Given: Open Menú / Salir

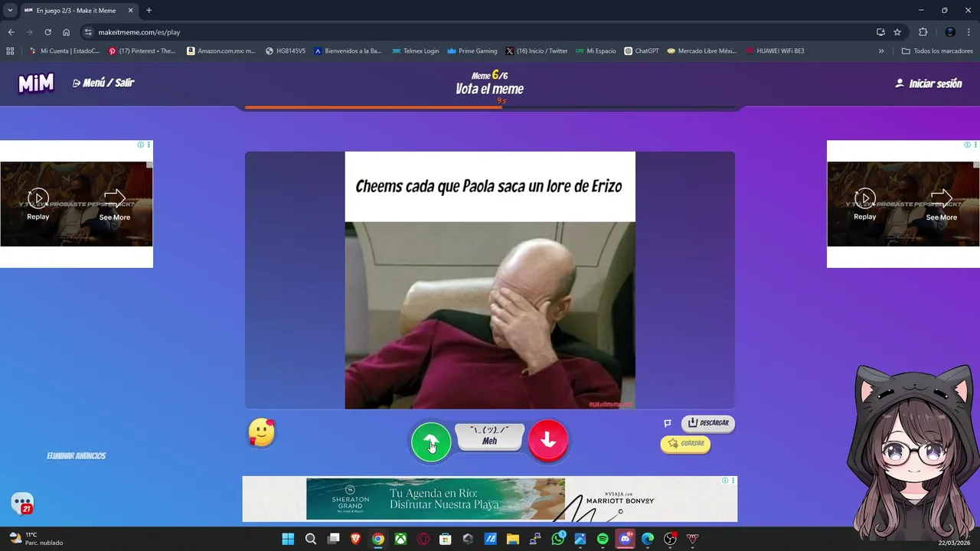Looking at the screenshot, I should coord(103,83).
